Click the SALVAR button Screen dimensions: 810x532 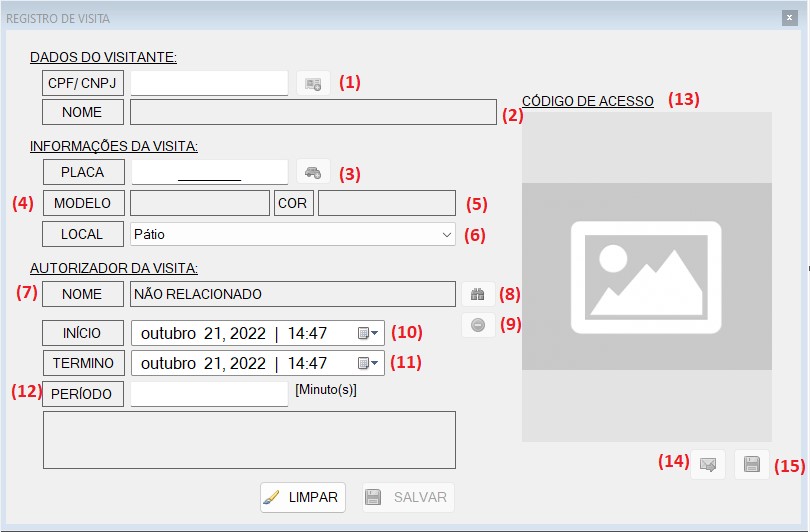[x=408, y=497]
